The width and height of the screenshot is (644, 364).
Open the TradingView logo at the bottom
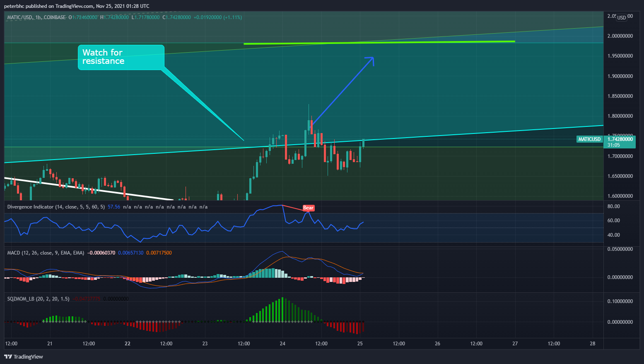pyautogui.click(x=24, y=357)
